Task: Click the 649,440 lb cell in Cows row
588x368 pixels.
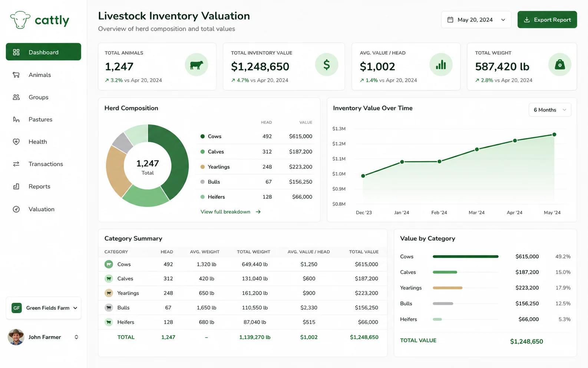Action: 255,264
